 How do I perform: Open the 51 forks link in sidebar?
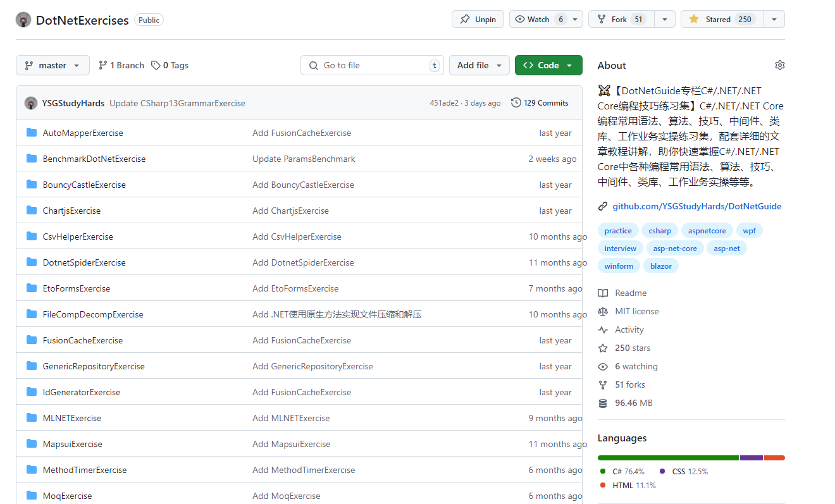pos(622,384)
